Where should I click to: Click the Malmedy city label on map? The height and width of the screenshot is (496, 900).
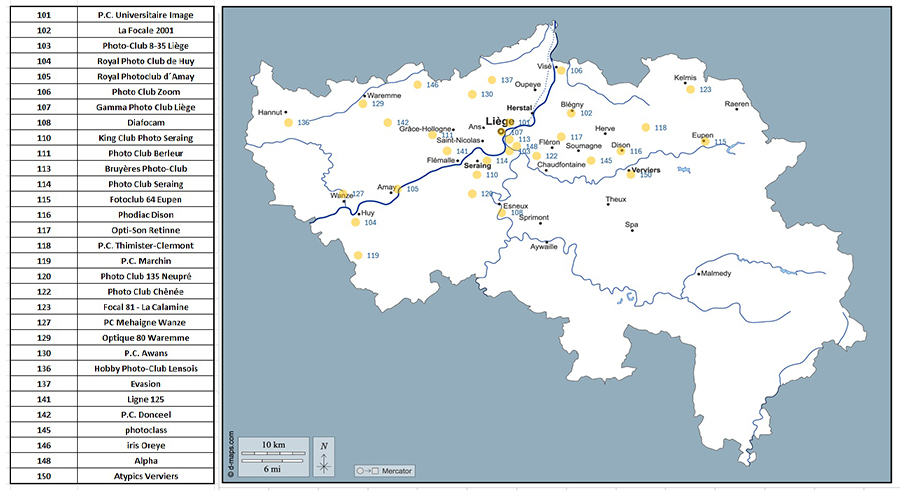[716, 273]
